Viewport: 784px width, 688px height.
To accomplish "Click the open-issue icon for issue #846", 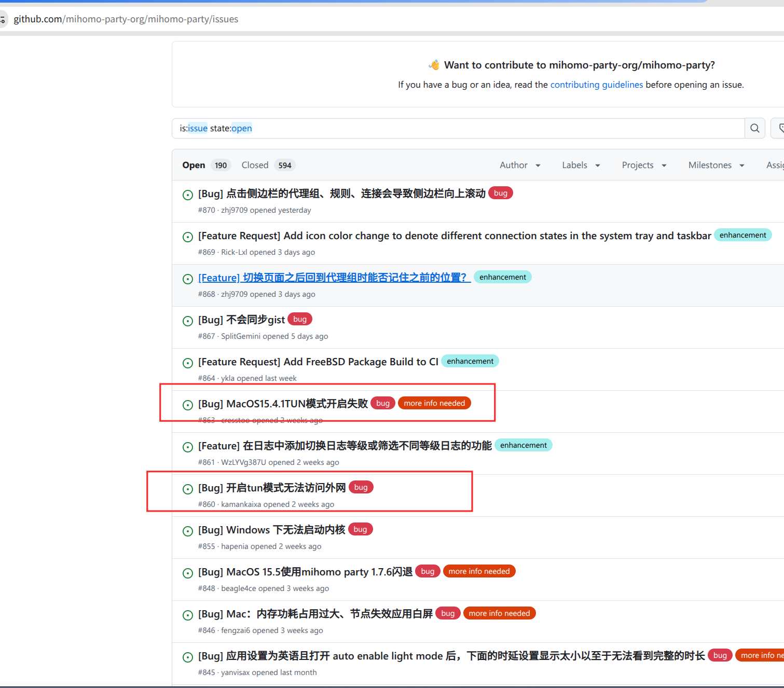I will (188, 615).
